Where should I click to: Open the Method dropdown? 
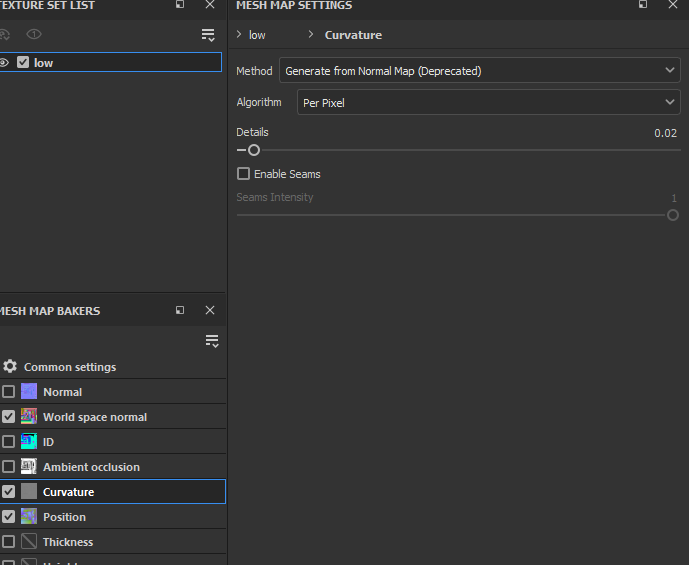pyautogui.click(x=480, y=71)
